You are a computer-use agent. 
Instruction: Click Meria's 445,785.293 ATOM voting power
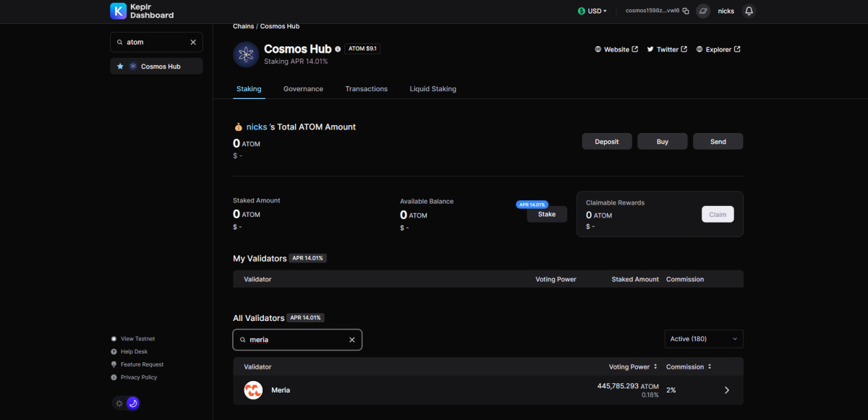coord(628,387)
